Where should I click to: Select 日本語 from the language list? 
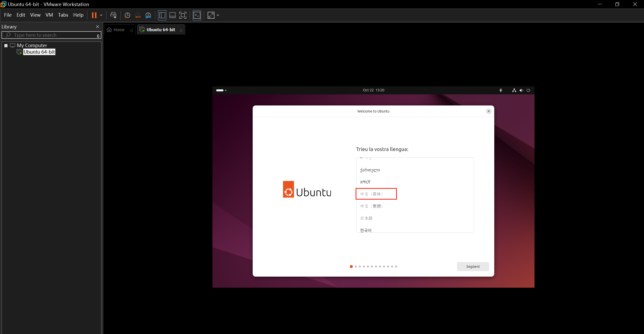coord(366,218)
